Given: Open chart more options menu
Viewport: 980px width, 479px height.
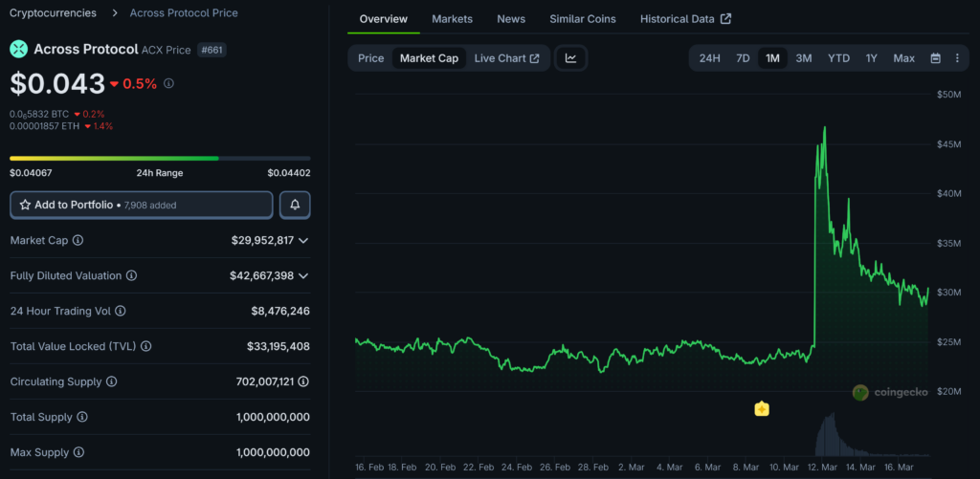Looking at the screenshot, I should [x=957, y=58].
